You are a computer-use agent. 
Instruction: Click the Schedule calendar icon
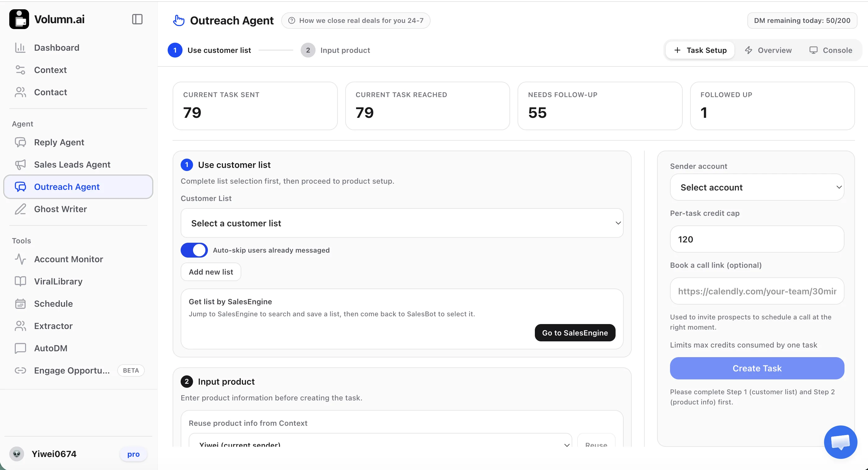(x=20, y=304)
